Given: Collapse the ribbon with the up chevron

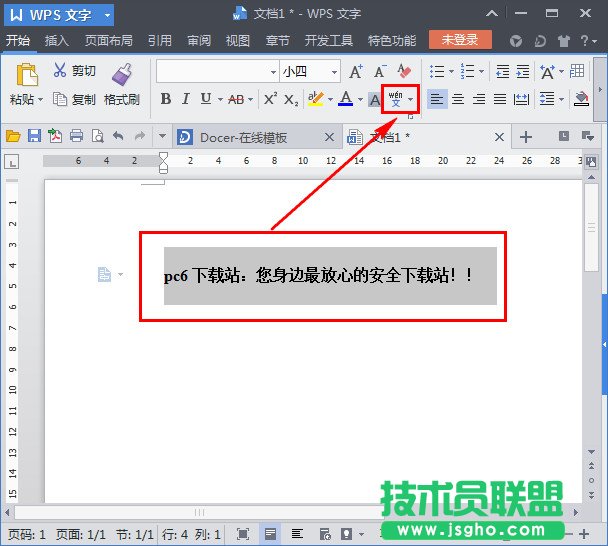Looking at the screenshot, I should click(492, 14).
